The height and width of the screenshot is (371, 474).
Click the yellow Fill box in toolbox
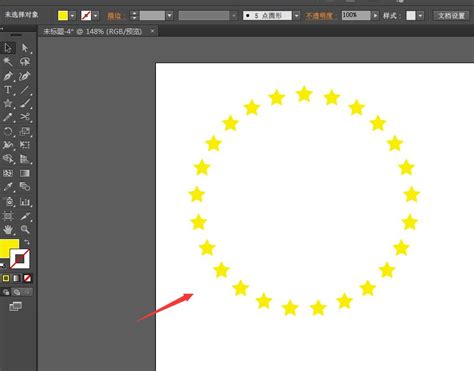coord(7,247)
